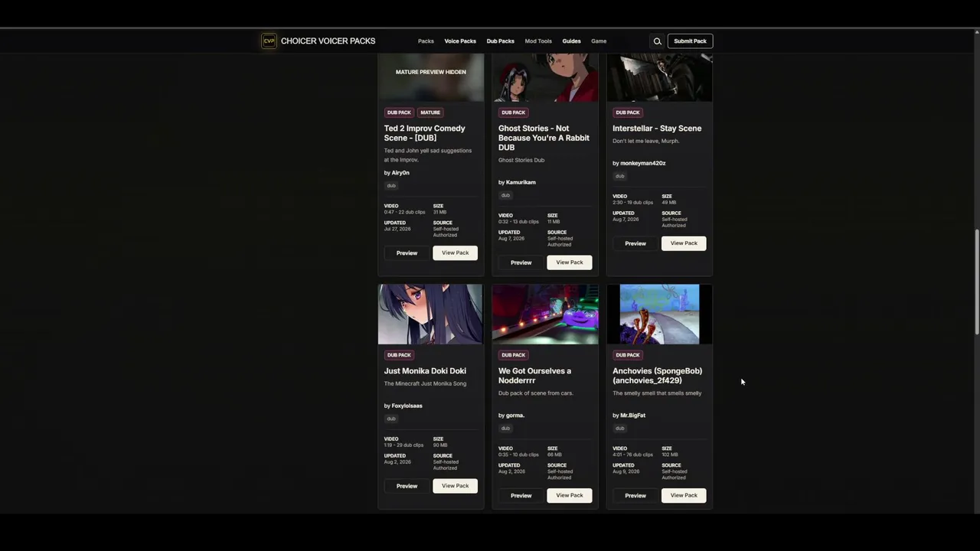The image size is (980, 551).
Task: Click the dub tag under Airy0n
Action: point(391,186)
